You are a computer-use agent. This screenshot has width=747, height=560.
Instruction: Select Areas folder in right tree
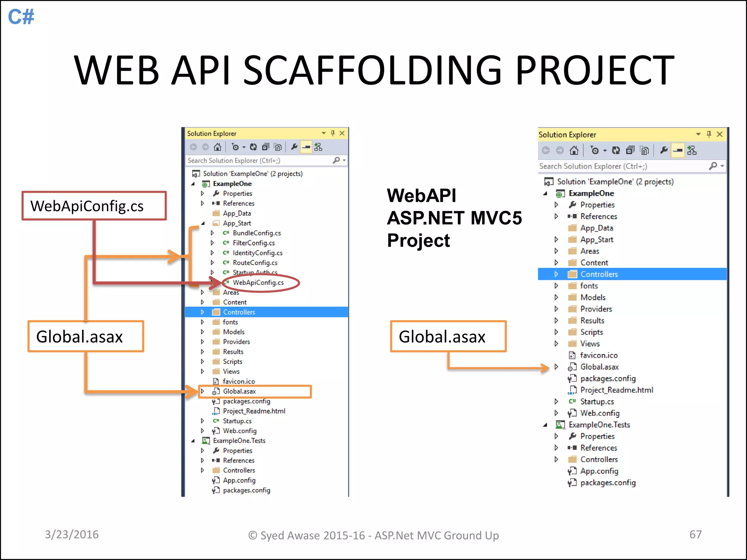pos(590,251)
